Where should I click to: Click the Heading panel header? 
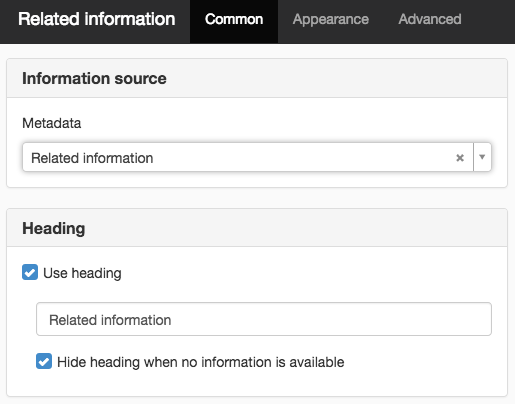point(257,228)
